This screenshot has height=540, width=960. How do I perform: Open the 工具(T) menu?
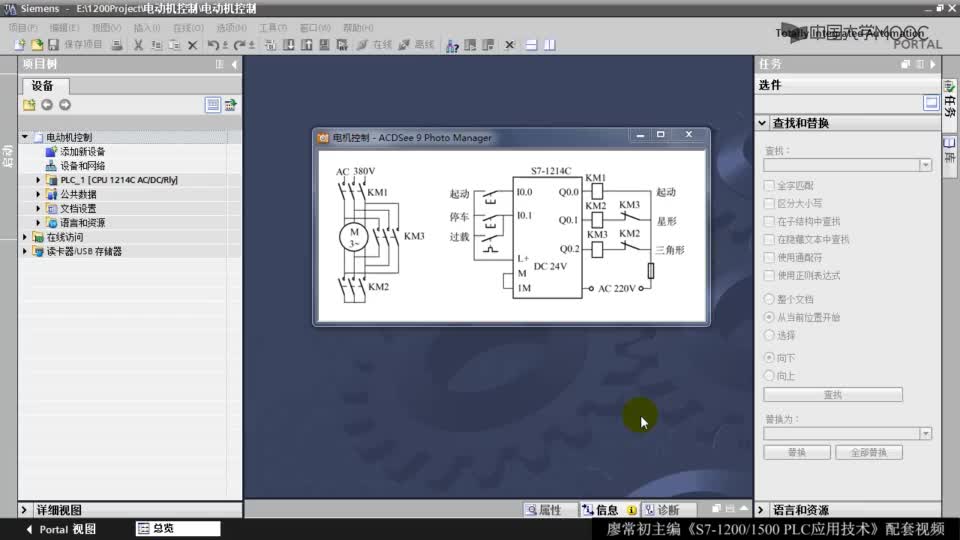tap(272, 28)
